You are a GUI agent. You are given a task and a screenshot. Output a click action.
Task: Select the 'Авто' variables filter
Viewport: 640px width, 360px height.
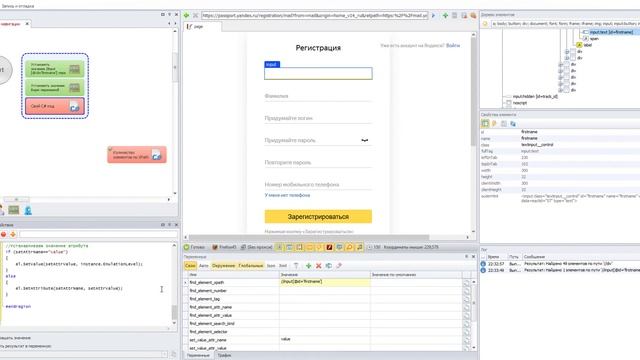pos(203,266)
